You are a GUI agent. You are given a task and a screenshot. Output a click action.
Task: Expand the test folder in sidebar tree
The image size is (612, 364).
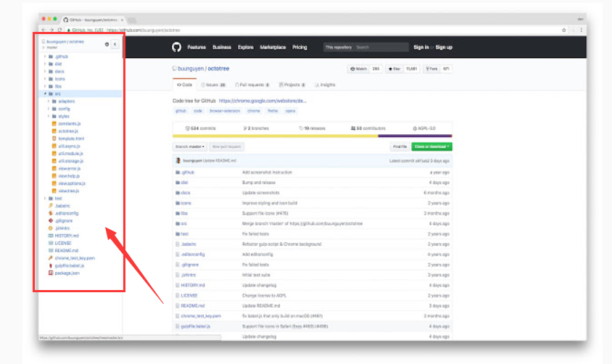[45, 199]
